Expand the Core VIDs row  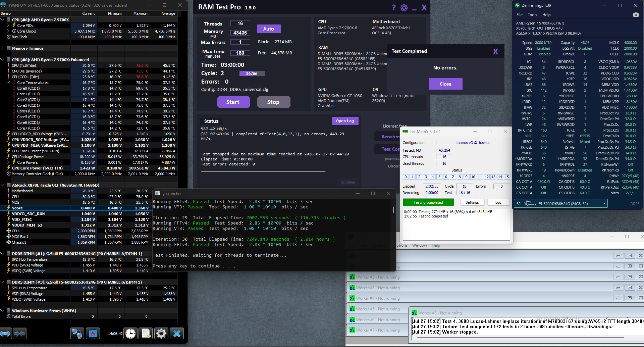pos(8,26)
